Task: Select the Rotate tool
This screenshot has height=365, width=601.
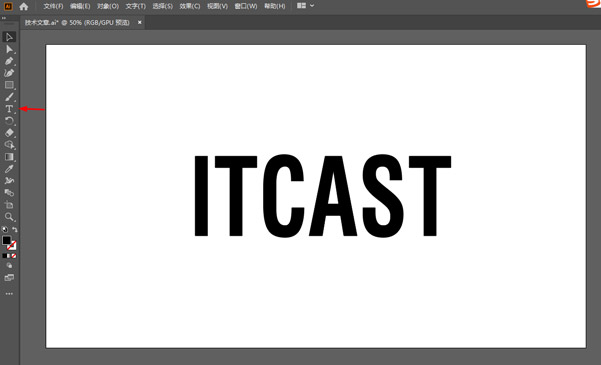Action: 9,121
